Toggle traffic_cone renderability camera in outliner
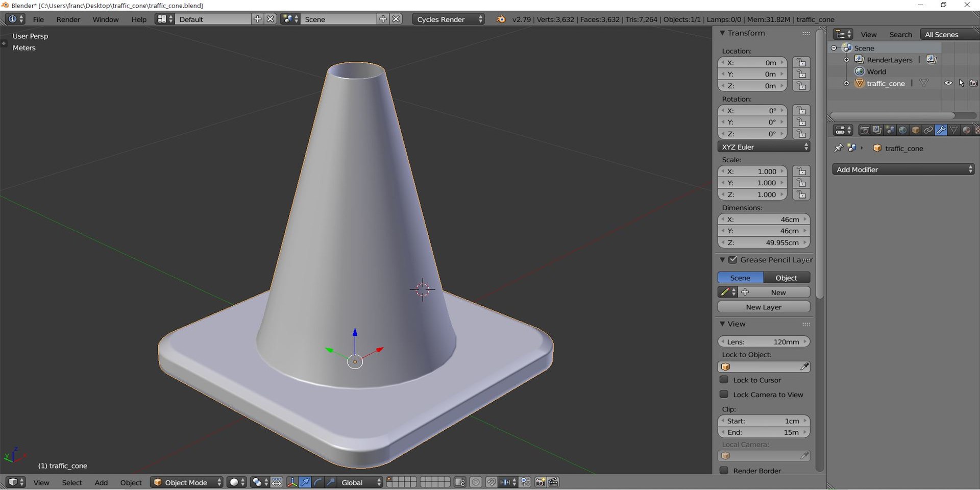The image size is (980, 490). click(973, 83)
